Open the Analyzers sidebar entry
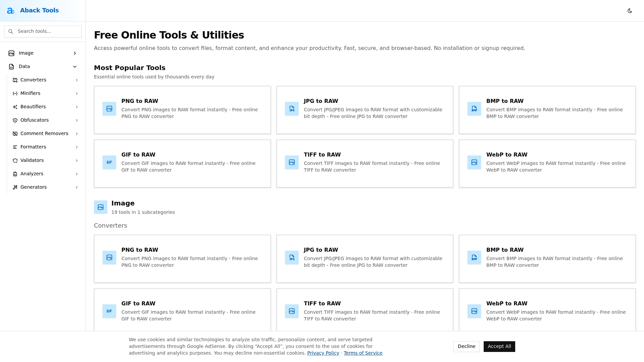 32,174
